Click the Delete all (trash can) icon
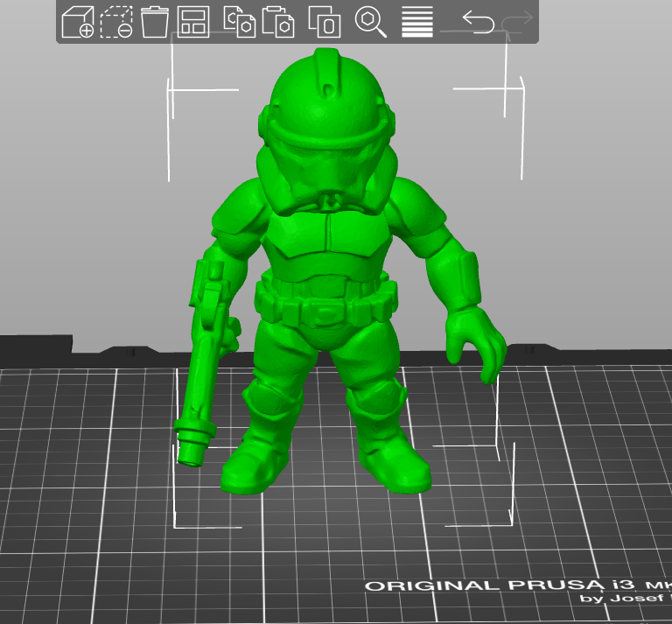This screenshot has width=672, height=624. tap(154, 22)
